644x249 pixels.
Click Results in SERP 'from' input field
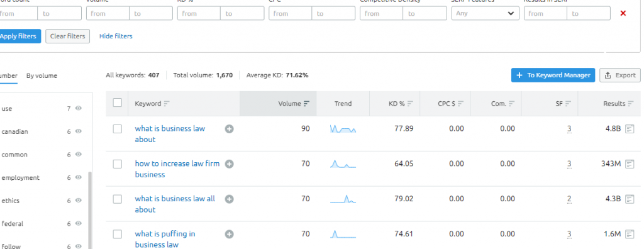coord(545,13)
